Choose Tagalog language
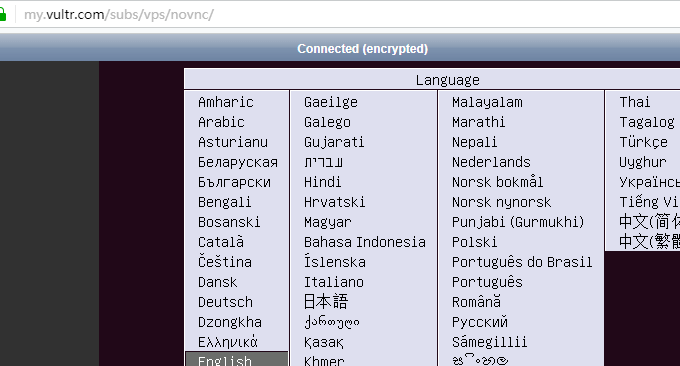Viewport: 680px width, 366px height. [x=647, y=122]
